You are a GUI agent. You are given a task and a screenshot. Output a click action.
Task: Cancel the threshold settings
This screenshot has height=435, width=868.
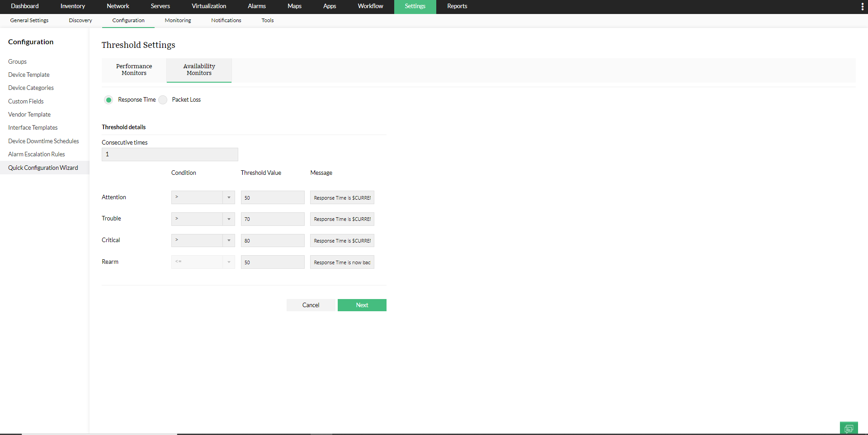point(311,305)
